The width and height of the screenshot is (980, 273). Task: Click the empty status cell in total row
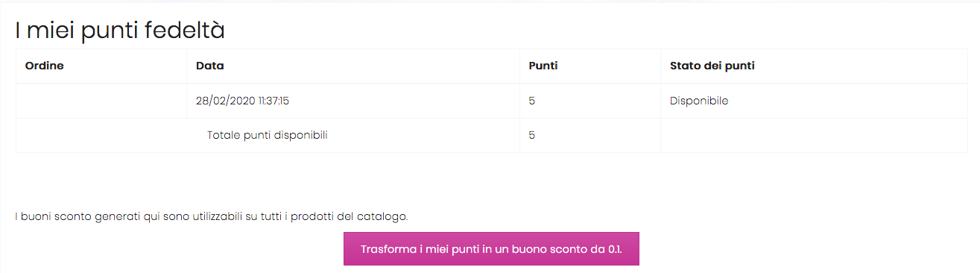pos(814,135)
